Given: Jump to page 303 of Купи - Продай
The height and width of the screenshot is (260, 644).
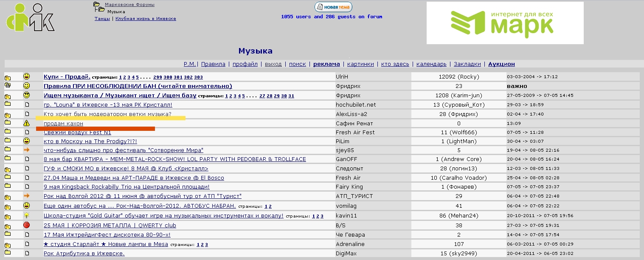Looking at the screenshot, I should (198, 77).
